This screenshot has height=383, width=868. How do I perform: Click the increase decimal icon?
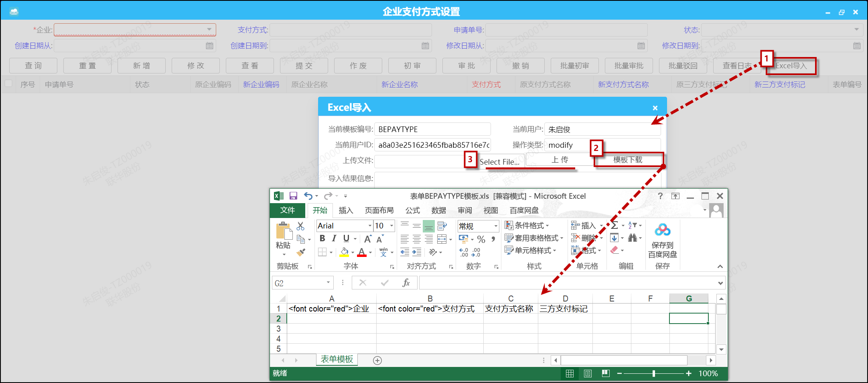pos(464,252)
